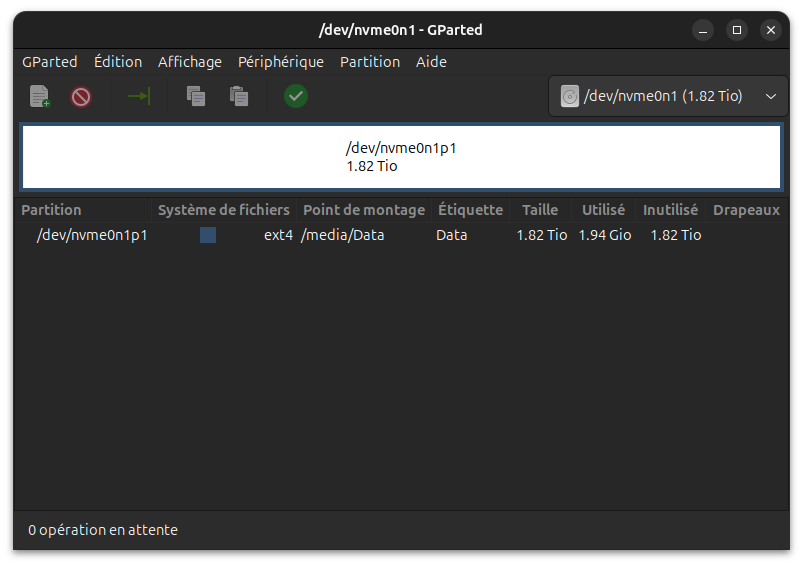
Task: Click the Data label cell
Action: (x=452, y=235)
